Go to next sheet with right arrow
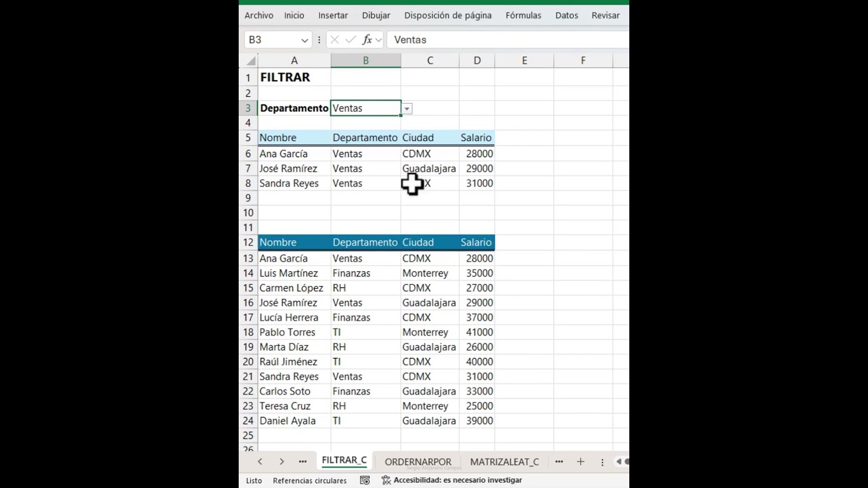868x488 pixels. click(x=281, y=462)
